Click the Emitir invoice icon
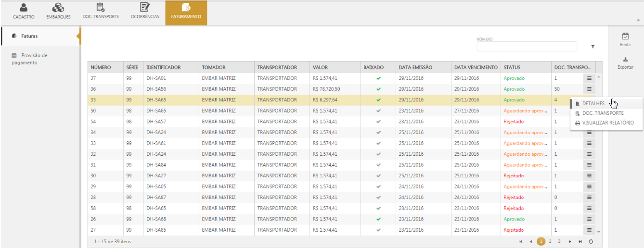The width and height of the screenshot is (644, 248). tap(625, 37)
